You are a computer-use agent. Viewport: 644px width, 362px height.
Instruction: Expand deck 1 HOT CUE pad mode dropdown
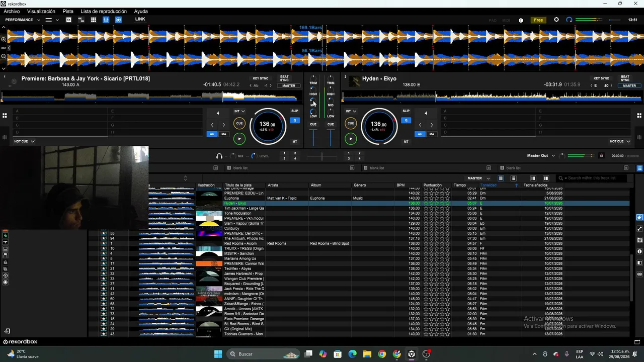point(24,141)
